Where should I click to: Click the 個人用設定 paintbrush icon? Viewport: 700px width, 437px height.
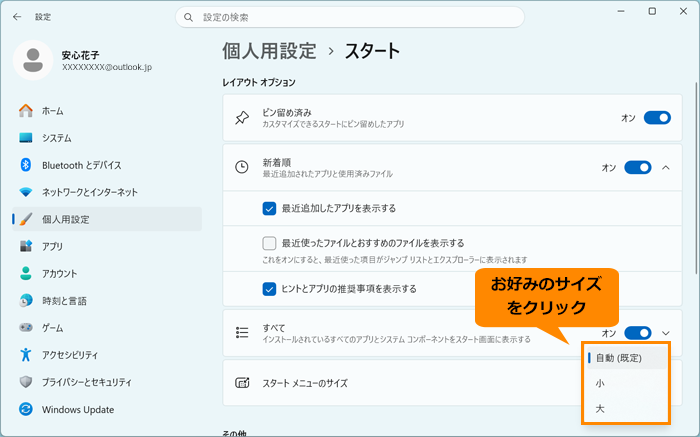pyautogui.click(x=26, y=219)
